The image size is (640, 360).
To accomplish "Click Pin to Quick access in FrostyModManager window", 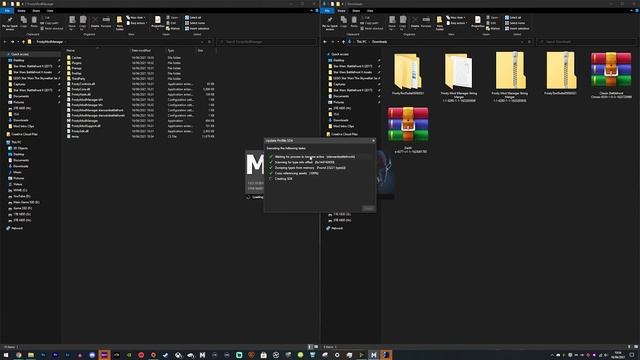I will click(x=10, y=23).
